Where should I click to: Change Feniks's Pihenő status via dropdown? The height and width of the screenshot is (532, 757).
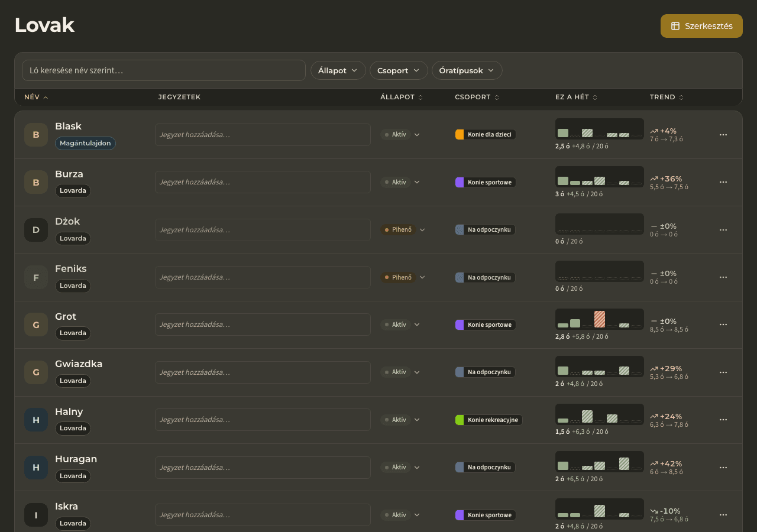click(x=403, y=277)
